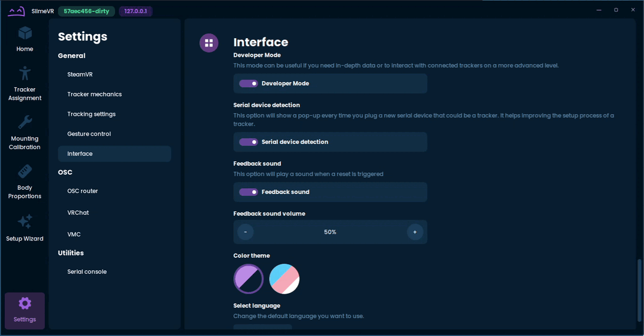
Task: Select the purple and dark color theme
Action: click(x=249, y=279)
